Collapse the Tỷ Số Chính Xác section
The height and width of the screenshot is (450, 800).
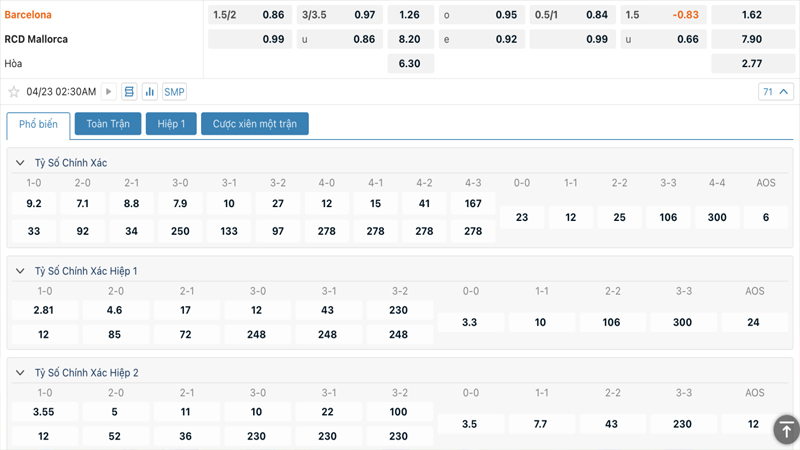(20, 163)
